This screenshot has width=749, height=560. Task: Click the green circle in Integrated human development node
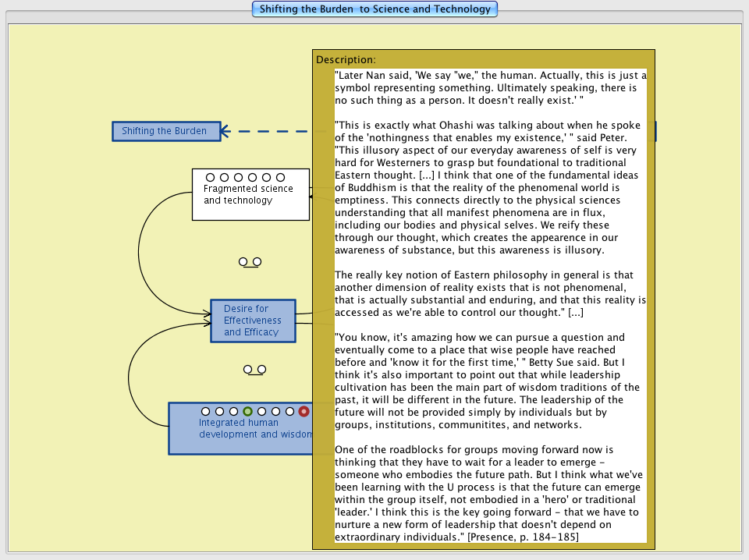point(247,411)
